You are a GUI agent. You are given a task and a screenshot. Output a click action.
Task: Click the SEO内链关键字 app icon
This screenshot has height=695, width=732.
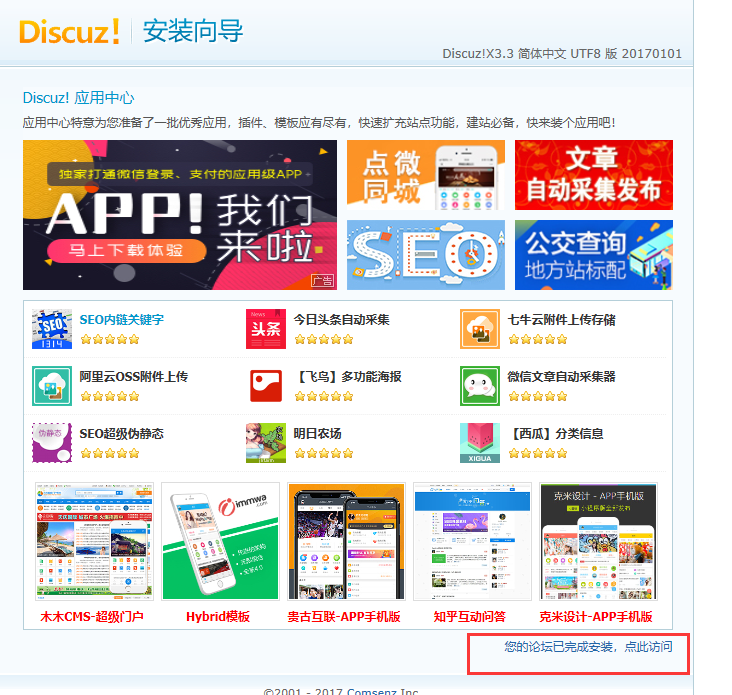[52, 329]
